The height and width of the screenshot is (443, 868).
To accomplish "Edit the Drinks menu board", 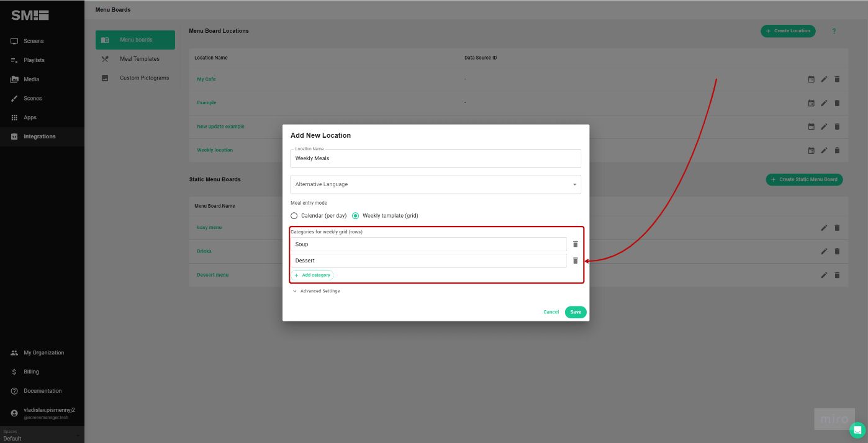I will [x=824, y=251].
